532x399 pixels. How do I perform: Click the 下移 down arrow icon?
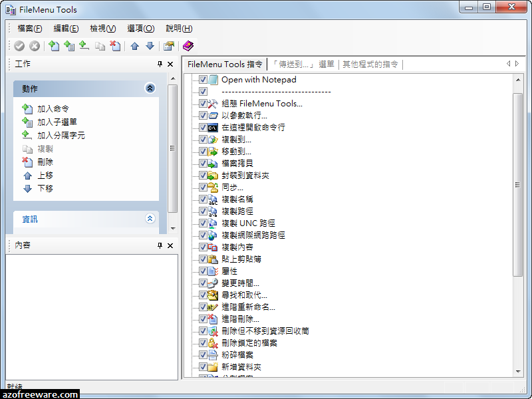[x=27, y=189]
